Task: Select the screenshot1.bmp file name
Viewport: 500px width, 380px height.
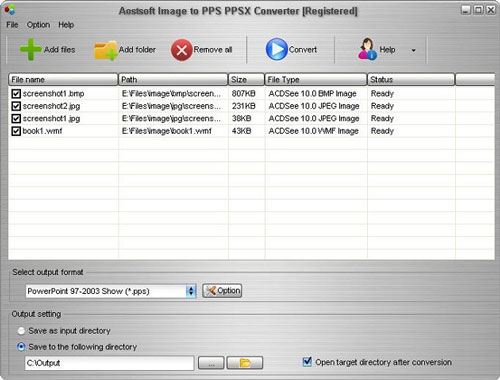Action: (x=53, y=94)
